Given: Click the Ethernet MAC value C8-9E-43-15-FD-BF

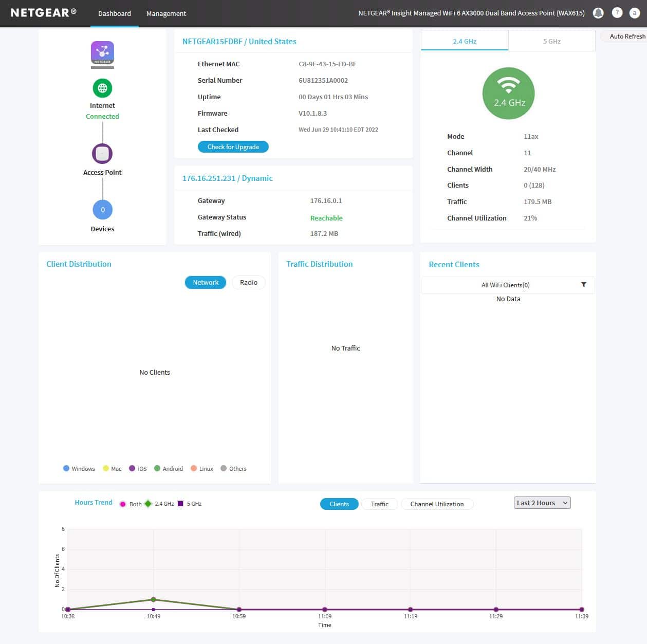Looking at the screenshot, I should pyautogui.click(x=327, y=64).
